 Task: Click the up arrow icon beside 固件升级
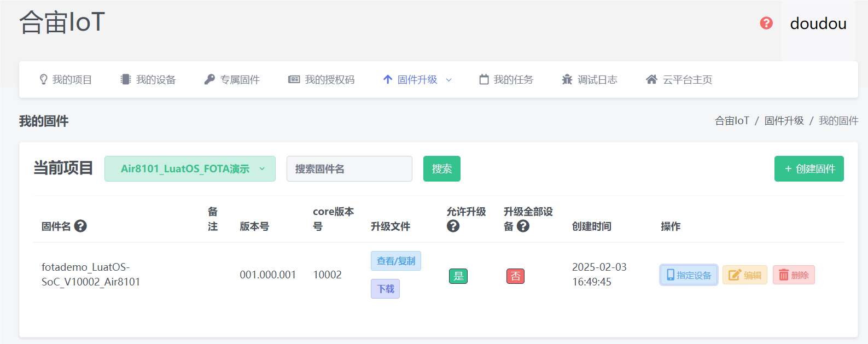point(388,80)
